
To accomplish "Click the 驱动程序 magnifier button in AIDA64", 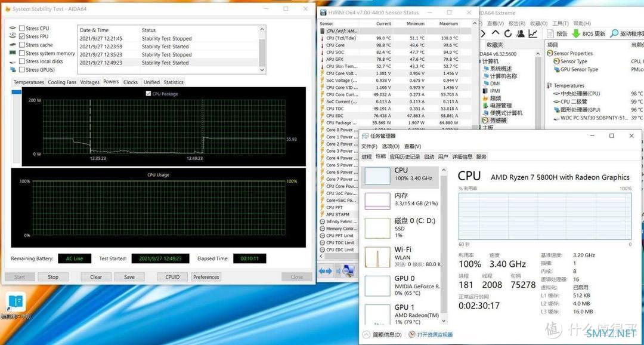I will [x=626, y=33].
